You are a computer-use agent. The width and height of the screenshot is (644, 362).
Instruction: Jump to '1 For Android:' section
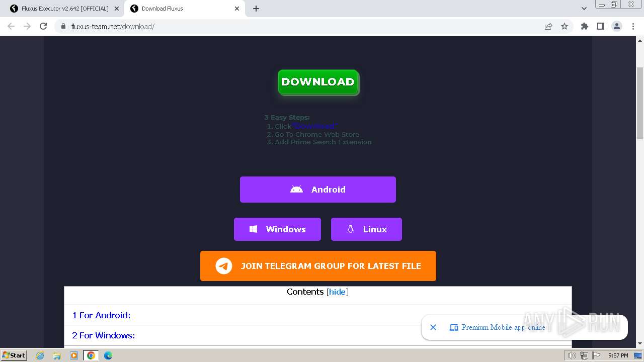[x=101, y=315]
